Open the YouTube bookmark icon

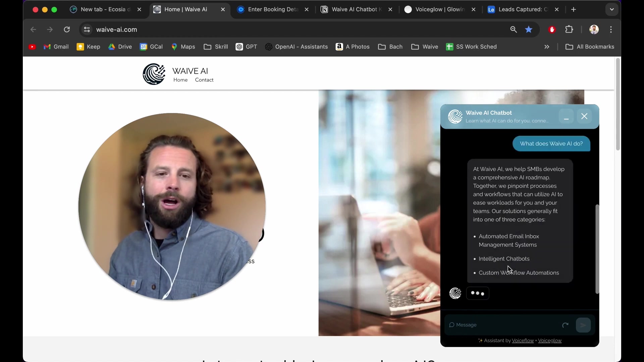pos(32,47)
